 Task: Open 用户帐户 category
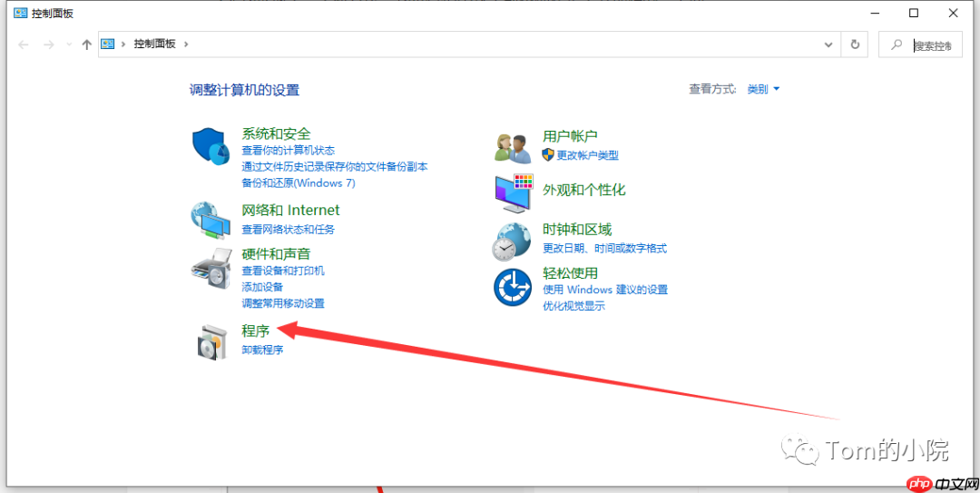click(570, 136)
